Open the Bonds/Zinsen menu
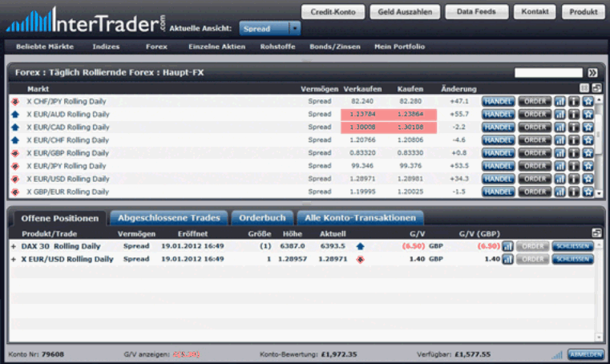This screenshot has width=610, height=364. (x=334, y=47)
